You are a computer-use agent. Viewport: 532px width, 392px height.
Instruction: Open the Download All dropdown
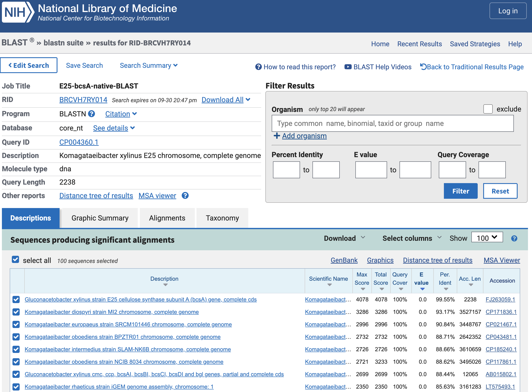pyautogui.click(x=226, y=100)
